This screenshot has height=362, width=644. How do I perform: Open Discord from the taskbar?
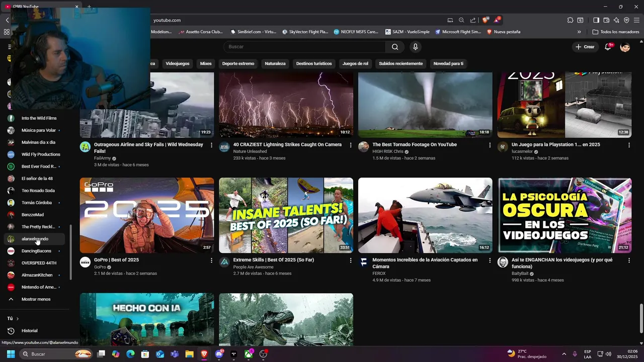pos(219,354)
